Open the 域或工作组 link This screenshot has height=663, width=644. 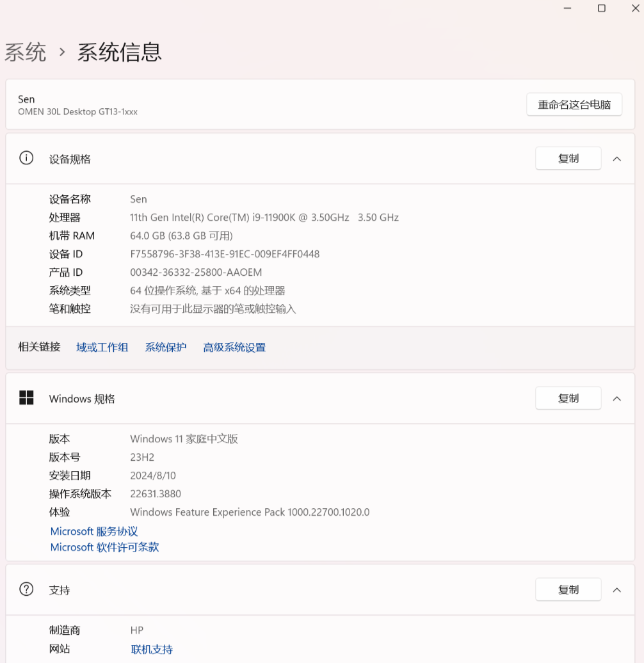point(102,347)
